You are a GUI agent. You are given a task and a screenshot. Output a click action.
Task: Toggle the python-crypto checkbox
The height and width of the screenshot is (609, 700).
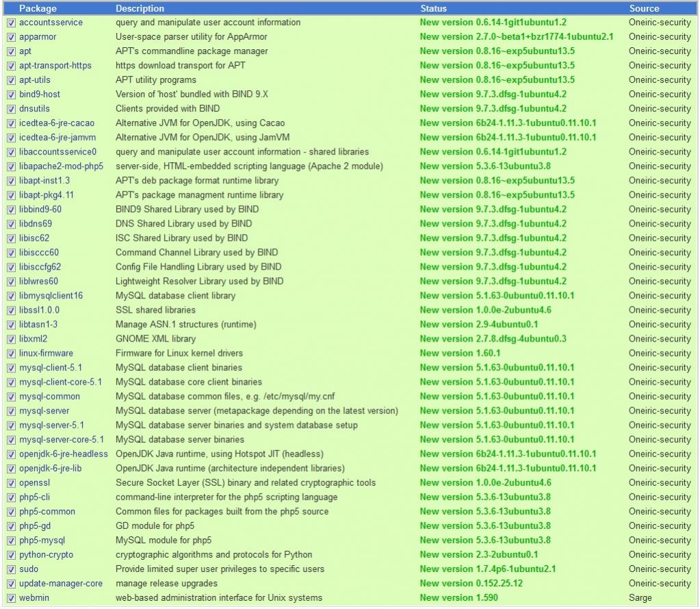point(11,555)
